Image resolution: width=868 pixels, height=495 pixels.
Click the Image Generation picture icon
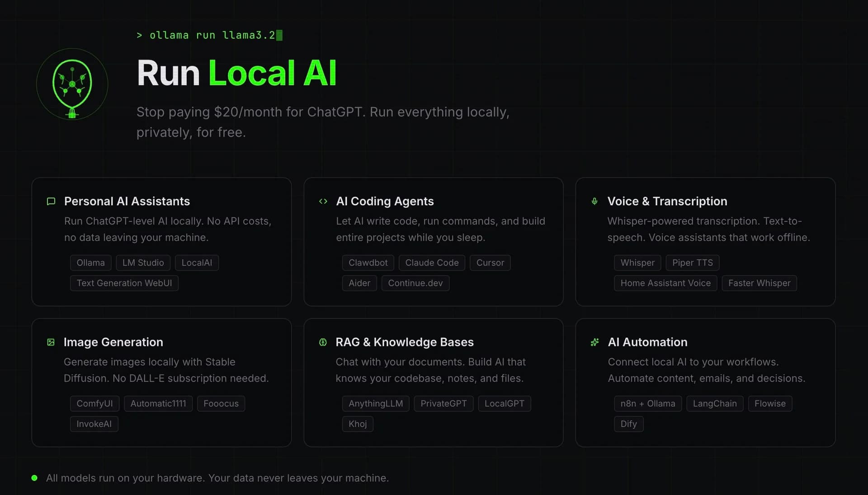pyautogui.click(x=50, y=342)
